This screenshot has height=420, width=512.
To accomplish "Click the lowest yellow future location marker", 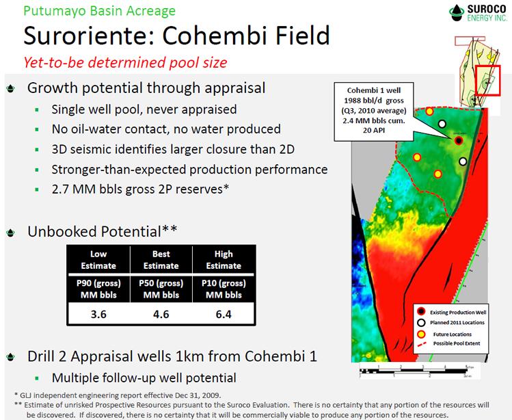I will (438, 174).
